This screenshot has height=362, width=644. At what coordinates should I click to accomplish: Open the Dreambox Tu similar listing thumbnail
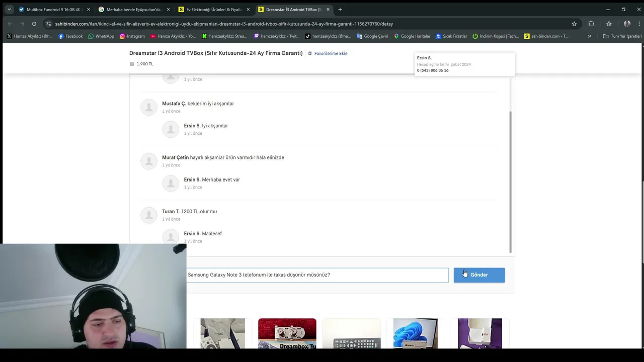287,333
